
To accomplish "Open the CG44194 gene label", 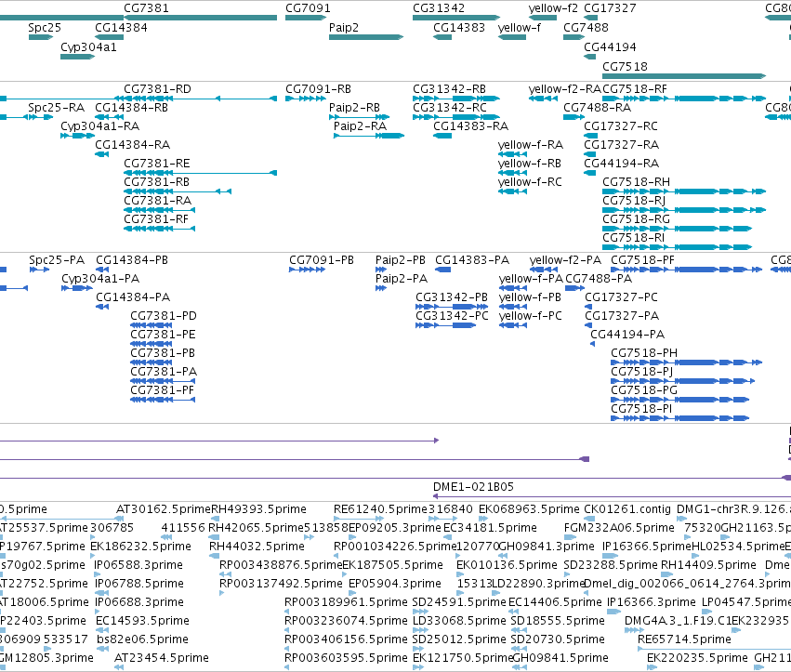I will click(x=610, y=46).
